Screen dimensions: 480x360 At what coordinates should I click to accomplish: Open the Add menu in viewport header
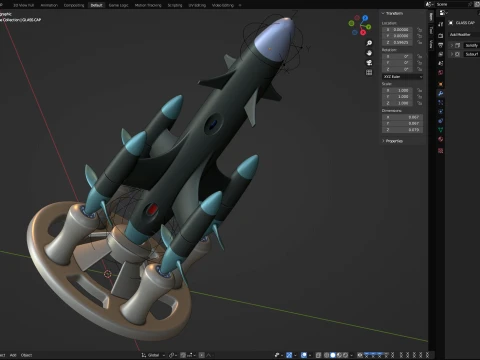pyautogui.click(x=13, y=355)
